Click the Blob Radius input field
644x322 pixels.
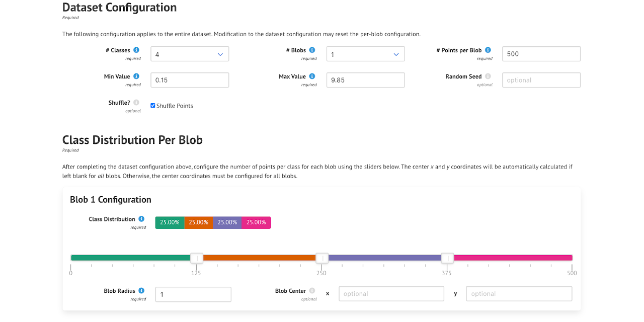(193, 294)
